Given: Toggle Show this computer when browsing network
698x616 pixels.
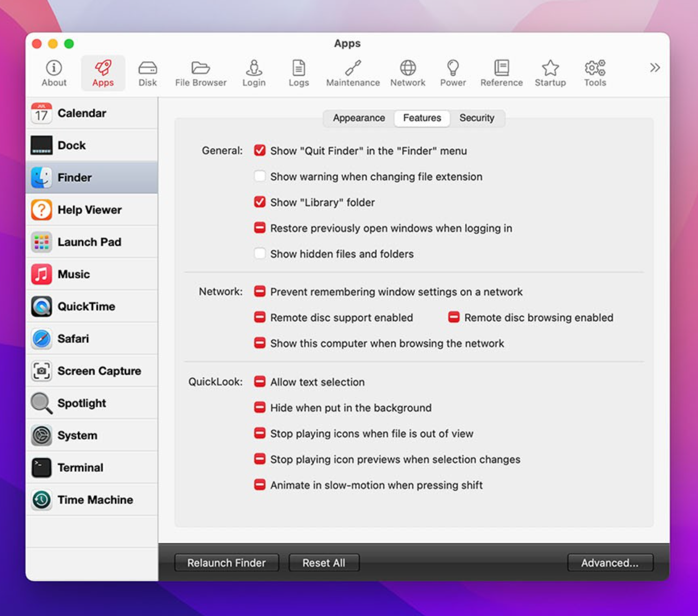Looking at the screenshot, I should click(x=260, y=343).
